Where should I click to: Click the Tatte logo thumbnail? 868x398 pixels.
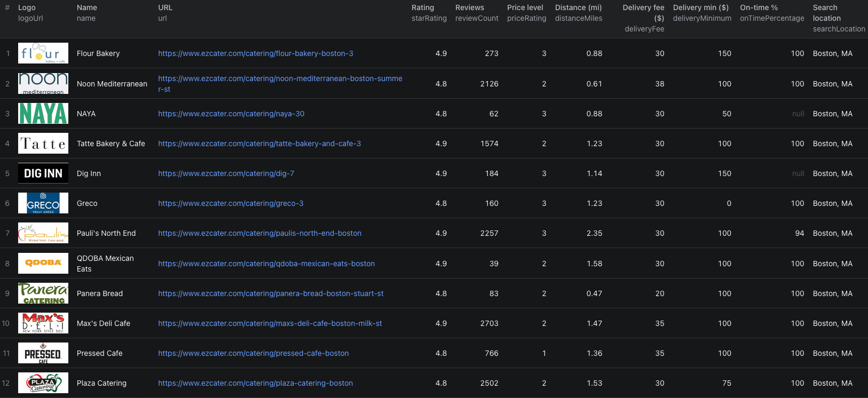(x=43, y=144)
